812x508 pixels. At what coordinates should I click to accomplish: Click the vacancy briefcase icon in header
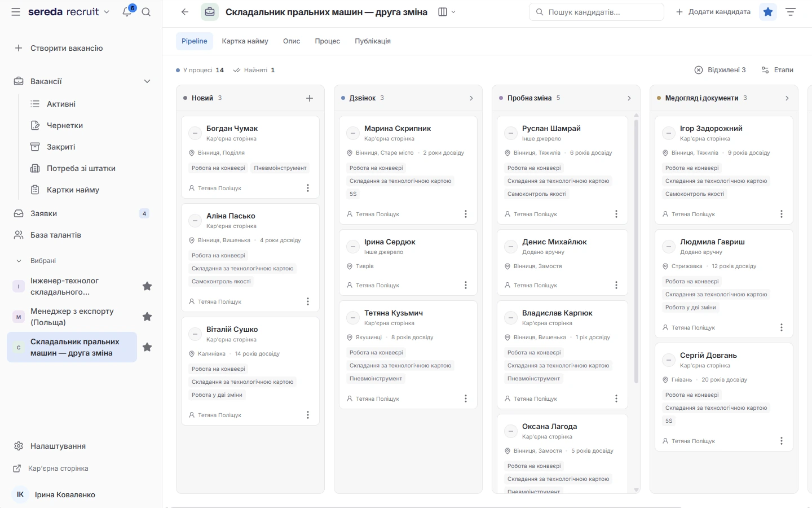click(x=210, y=12)
